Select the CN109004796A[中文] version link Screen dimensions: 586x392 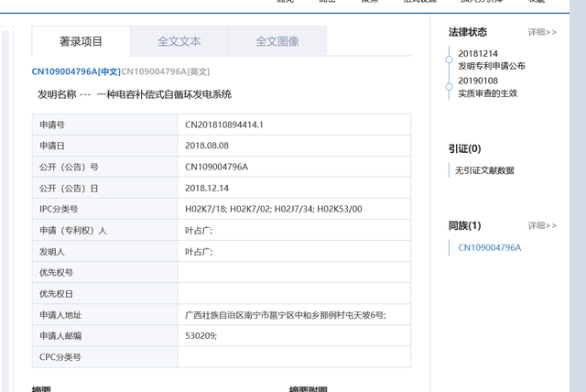click(76, 71)
